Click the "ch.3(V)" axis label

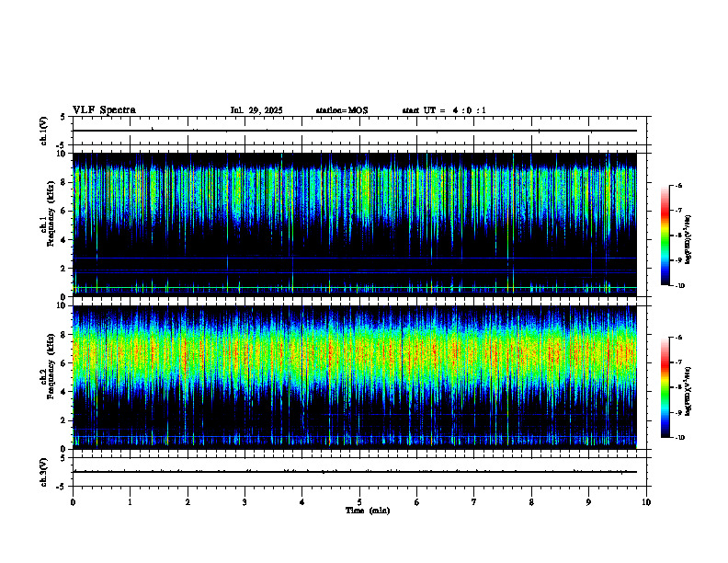[44, 472]
